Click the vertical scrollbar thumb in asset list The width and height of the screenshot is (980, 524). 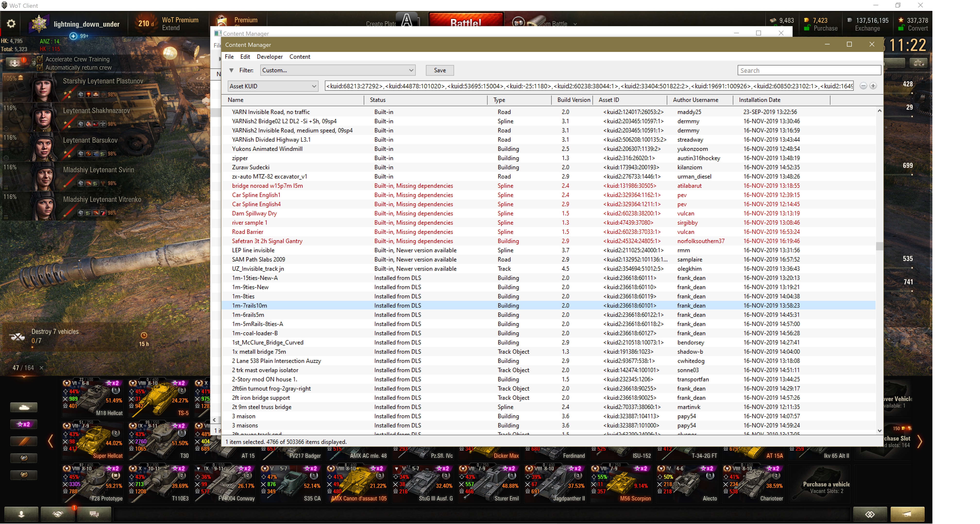pyautogui.click(x=879, y=246)
